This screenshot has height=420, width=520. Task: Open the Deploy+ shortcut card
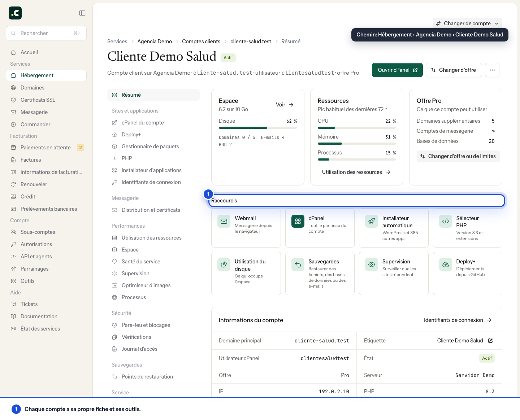(x=468, y=274)
